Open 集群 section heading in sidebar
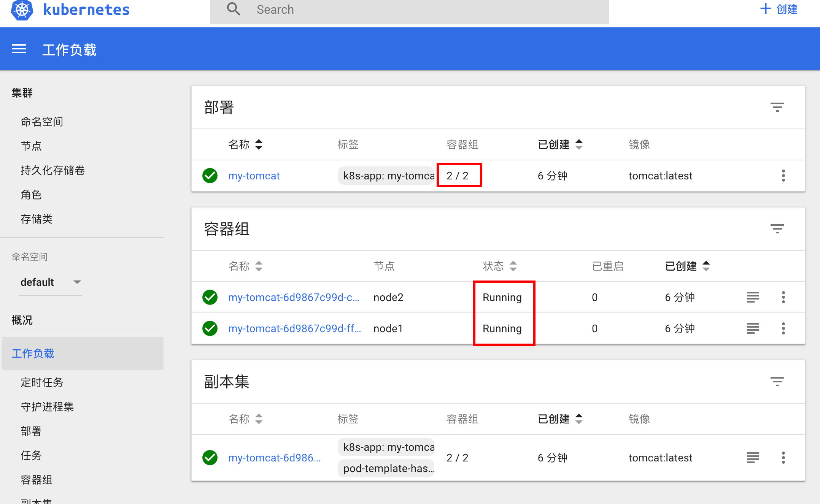The image size is (820, 504). coord(22,93)
